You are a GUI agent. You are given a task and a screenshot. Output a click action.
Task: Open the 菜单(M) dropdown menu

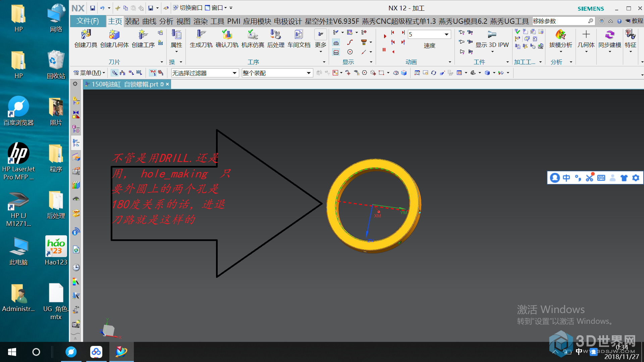tap(89, 73)
